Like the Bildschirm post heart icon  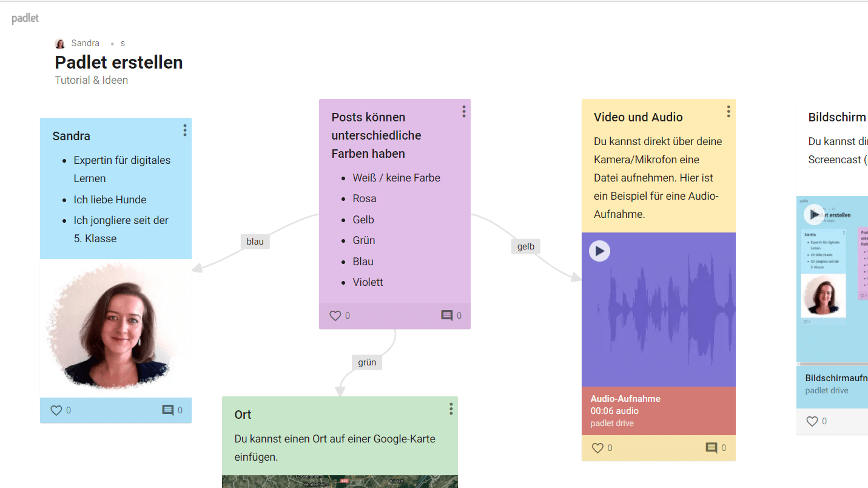(812, 421)
